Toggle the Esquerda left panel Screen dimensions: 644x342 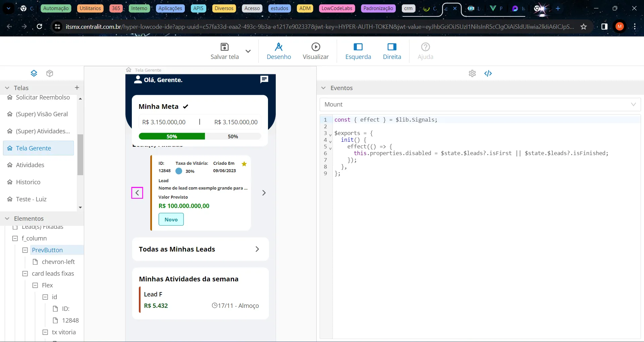pyautogui.click(x=358, y=51)
